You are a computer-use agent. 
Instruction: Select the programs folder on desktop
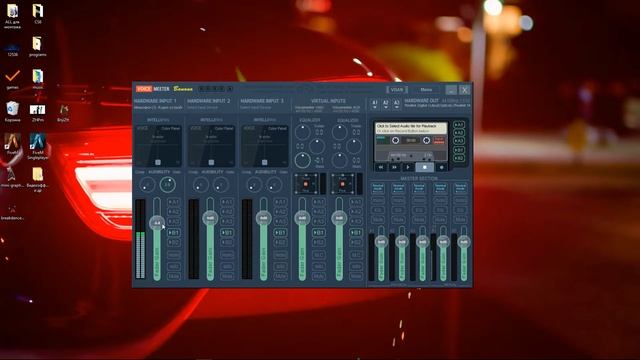tap(38, 47)
